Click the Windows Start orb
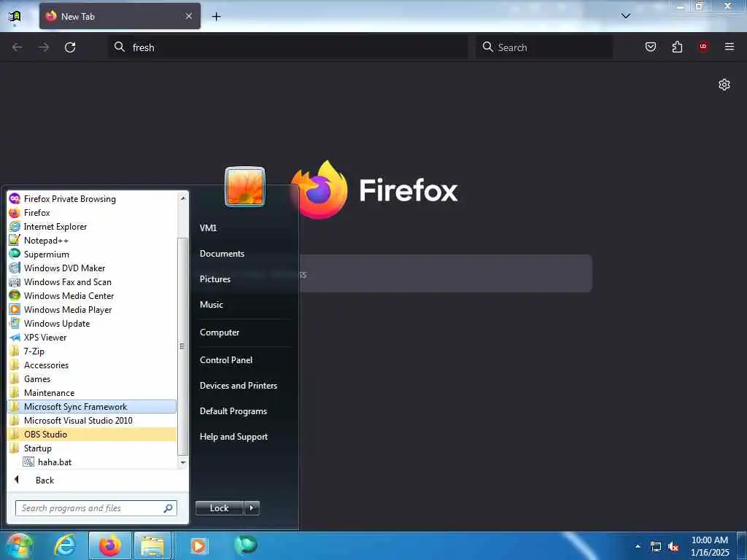Image resolution: width=747 pixels, height=560 pixels. coord(19,545)
